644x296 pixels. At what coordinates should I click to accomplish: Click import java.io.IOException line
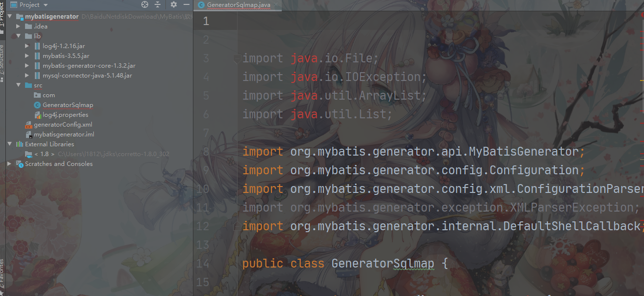[x=335, y=77]
